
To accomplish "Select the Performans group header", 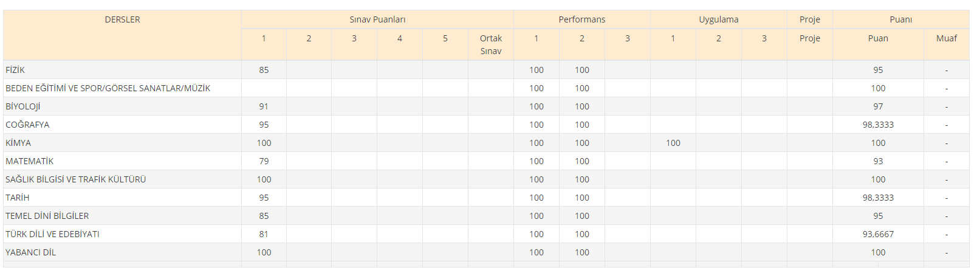I will click(581, 19).
